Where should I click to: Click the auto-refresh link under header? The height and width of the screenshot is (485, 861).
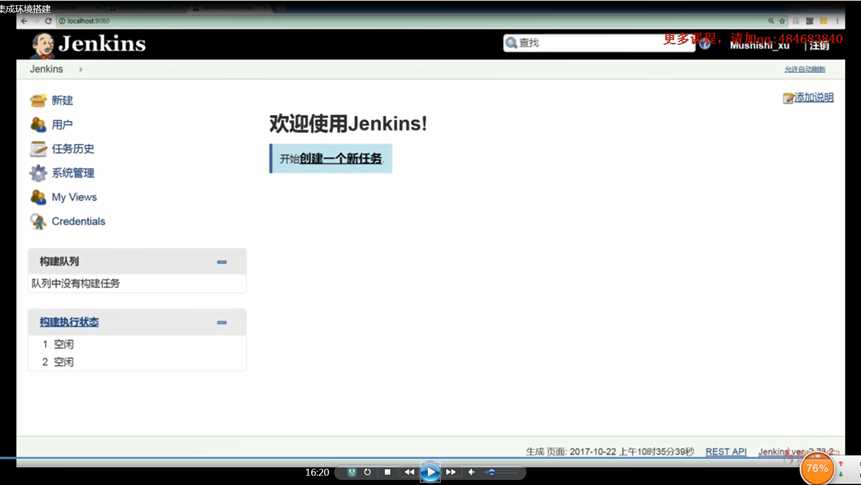pos(804,69)
